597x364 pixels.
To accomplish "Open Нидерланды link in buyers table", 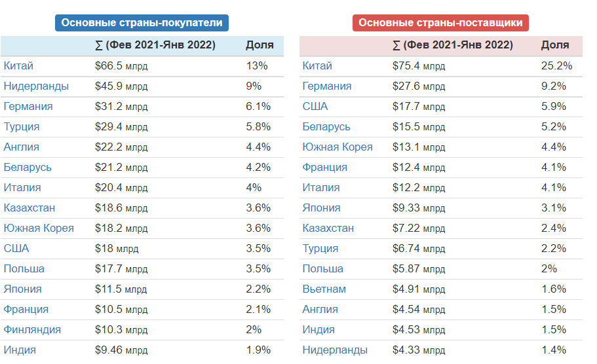I will (x=36, y=86).
